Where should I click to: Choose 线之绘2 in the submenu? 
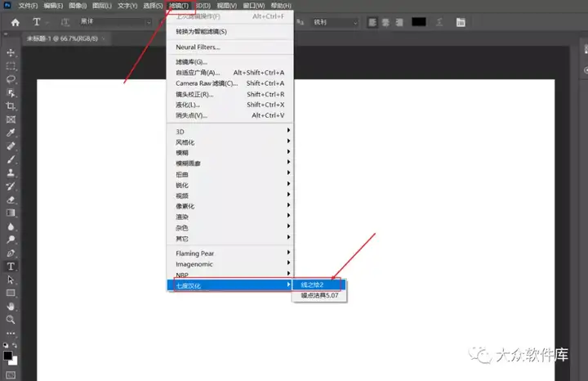(x=319, y=285)
